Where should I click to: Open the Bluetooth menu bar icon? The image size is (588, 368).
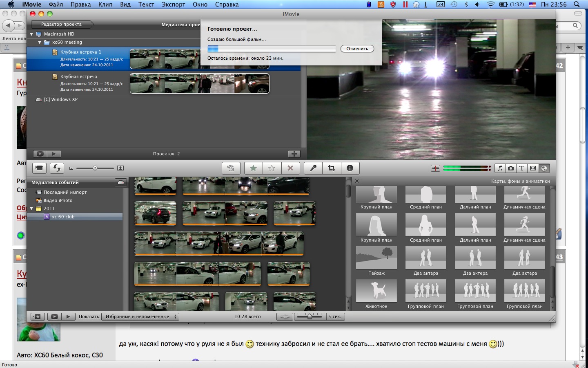[x=466, y=4]
